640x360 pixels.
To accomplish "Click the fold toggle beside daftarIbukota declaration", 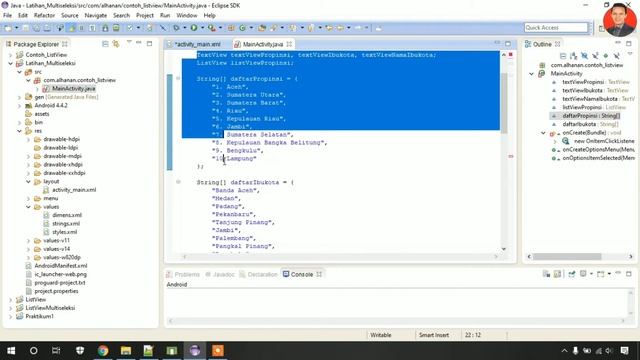I will [x=178, y=182].
